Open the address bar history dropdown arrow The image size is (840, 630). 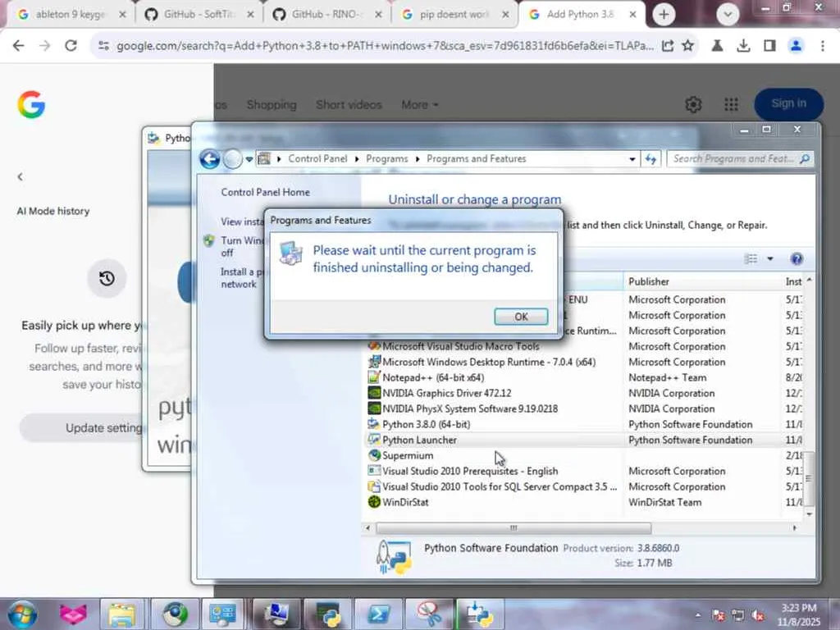click(x=632, y=159)
